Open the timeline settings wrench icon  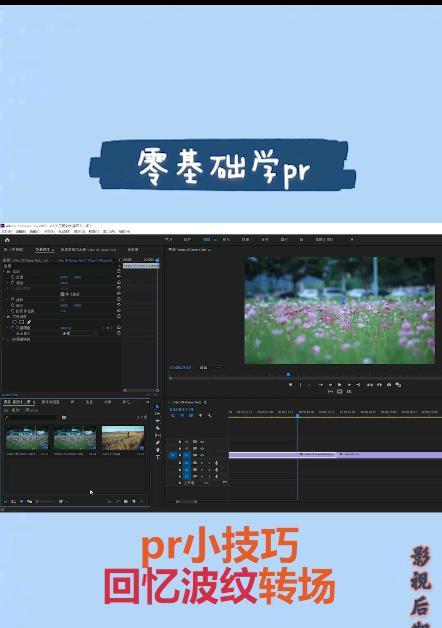tap(209, 416)
